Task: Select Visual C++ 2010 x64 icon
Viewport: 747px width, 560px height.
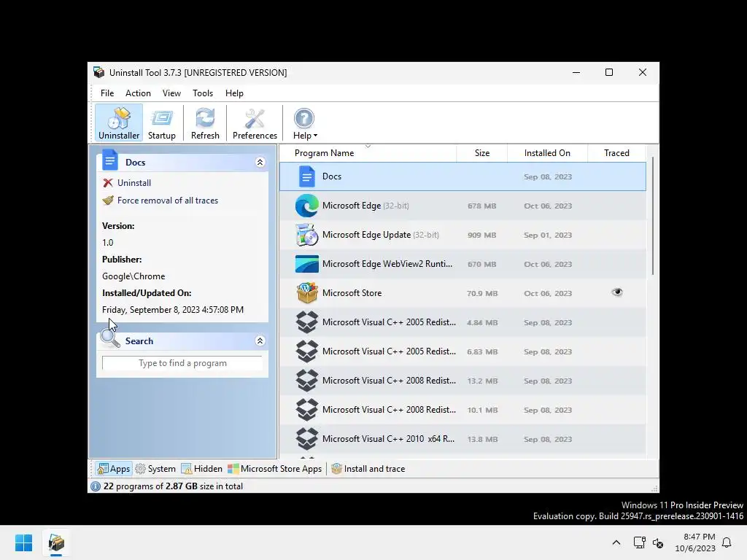Action: (x=307, y=438)
